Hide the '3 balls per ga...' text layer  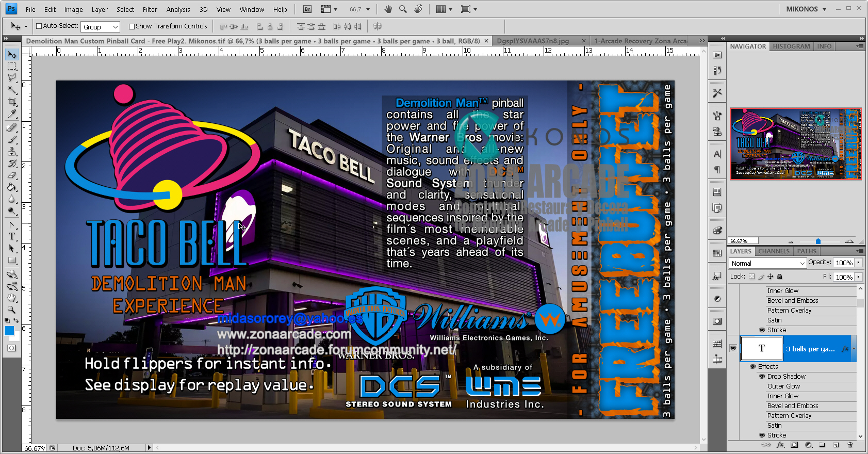[733, 348]
